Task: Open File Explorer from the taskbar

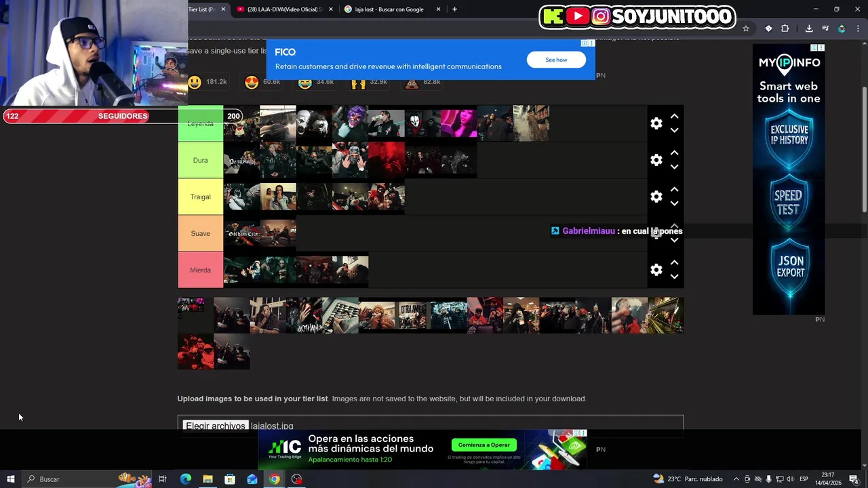Action: [208, 479]
